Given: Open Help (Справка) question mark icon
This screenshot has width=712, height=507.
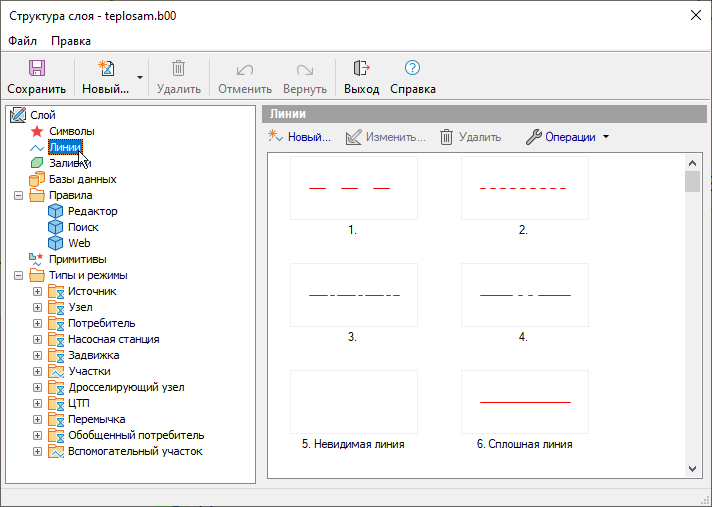Looking at the screenshot, I should click(412, 69).
